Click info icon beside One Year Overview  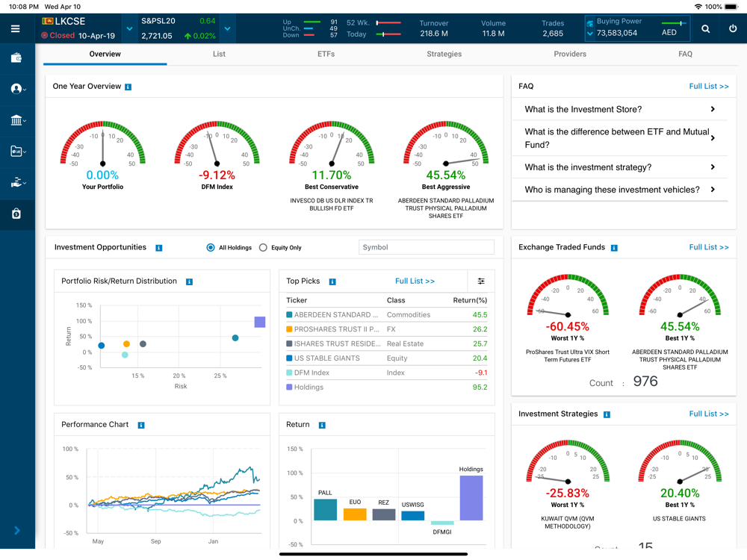coord(128,87)
